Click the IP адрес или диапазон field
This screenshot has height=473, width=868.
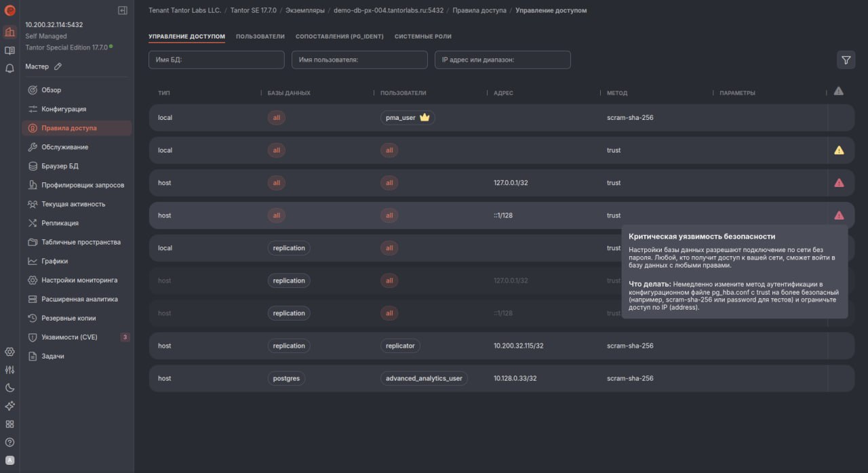pos(502,60)
